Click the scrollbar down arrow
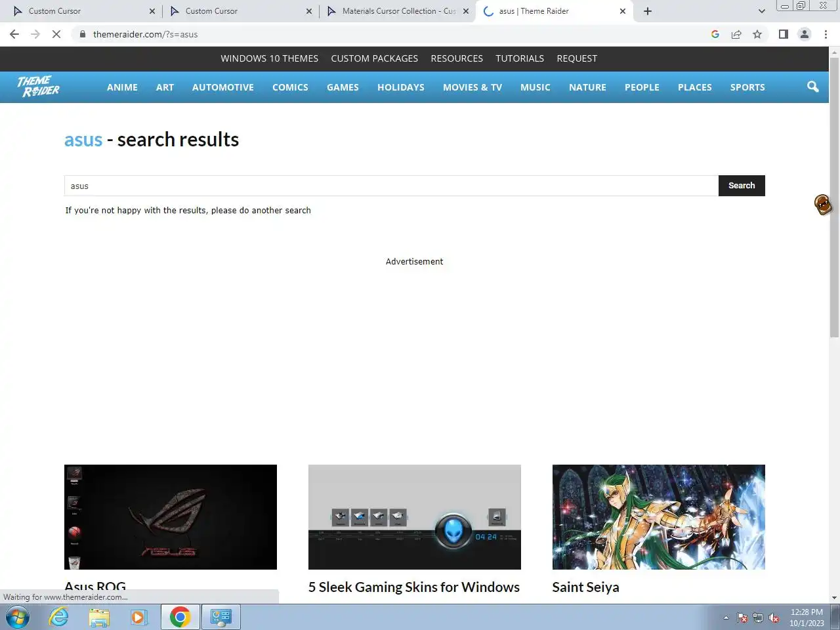Screen dimensions: 840x630 834,598
